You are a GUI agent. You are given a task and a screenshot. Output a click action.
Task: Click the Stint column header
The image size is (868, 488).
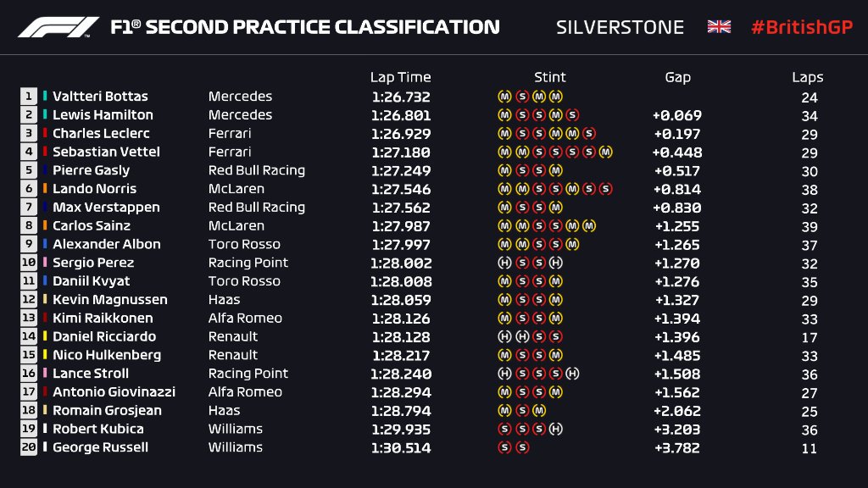[549, 77]
